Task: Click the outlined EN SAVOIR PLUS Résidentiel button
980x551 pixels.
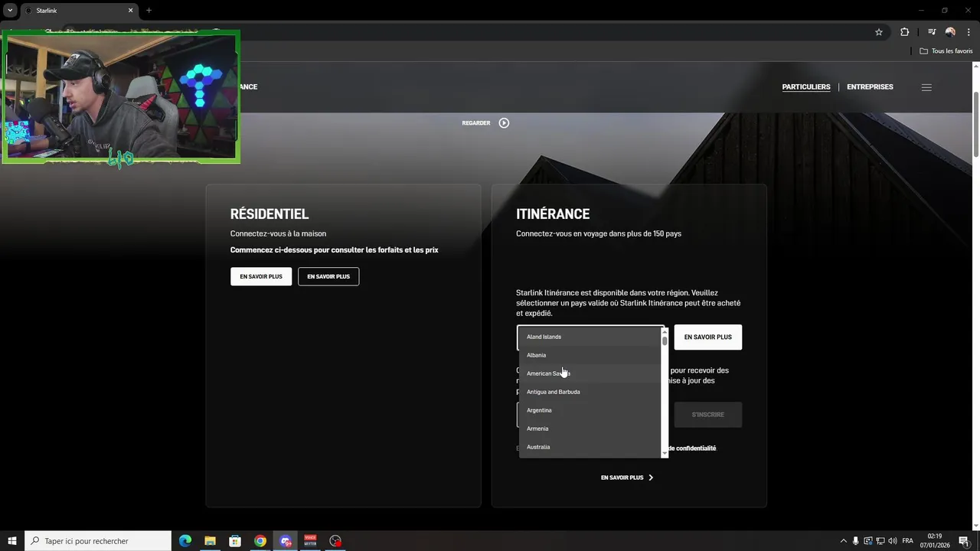Action: [328, 276]
